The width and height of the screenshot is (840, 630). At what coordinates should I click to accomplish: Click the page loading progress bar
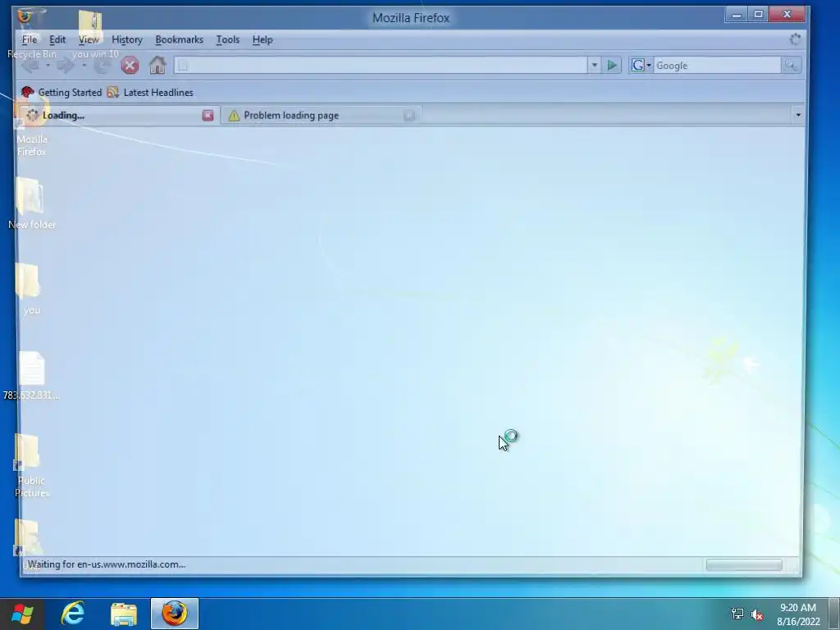(744, 564)
